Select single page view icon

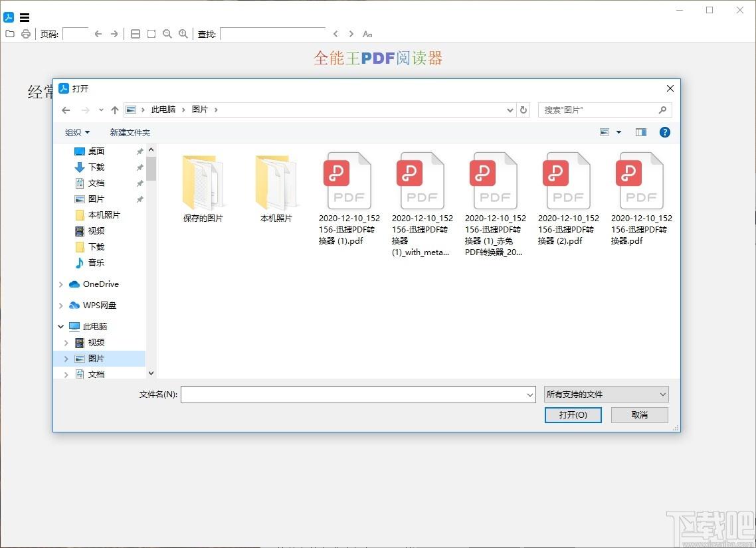[151, 34]
